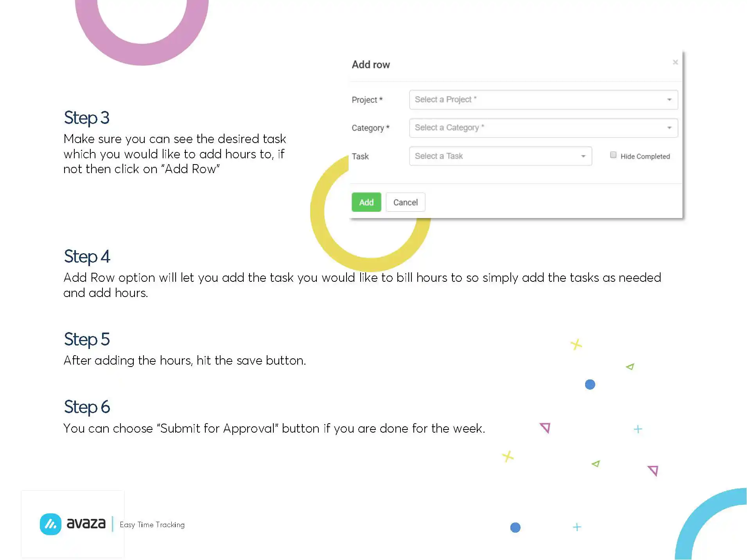Click the Project field label
This screenshot has width=747, height=560.
click(x=366, y=100)
